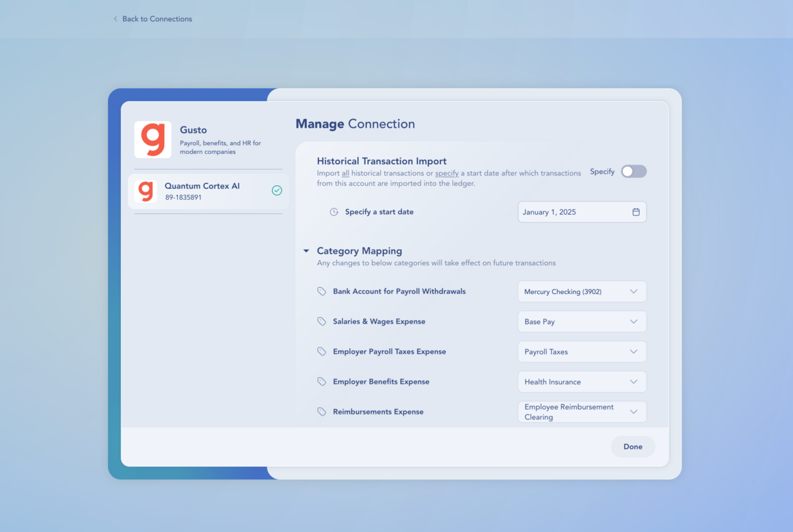Click the Gusto name heading
Viewport: 793px width, 532px height.
[x=193, y=130]
